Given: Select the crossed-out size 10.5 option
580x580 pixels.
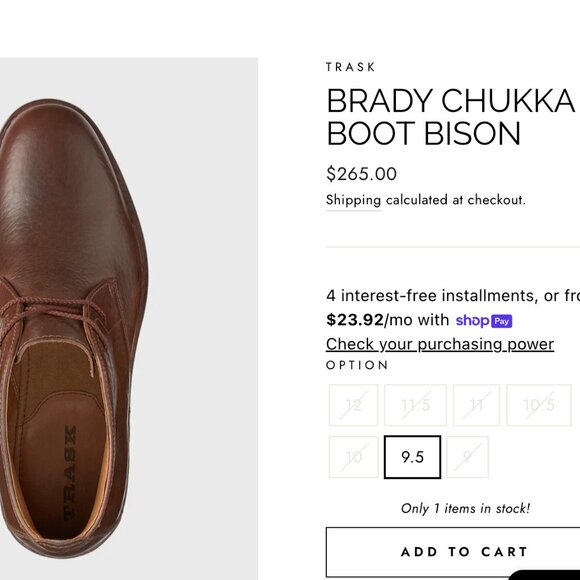Looking at the screenshot, I should tap(539, 405).
